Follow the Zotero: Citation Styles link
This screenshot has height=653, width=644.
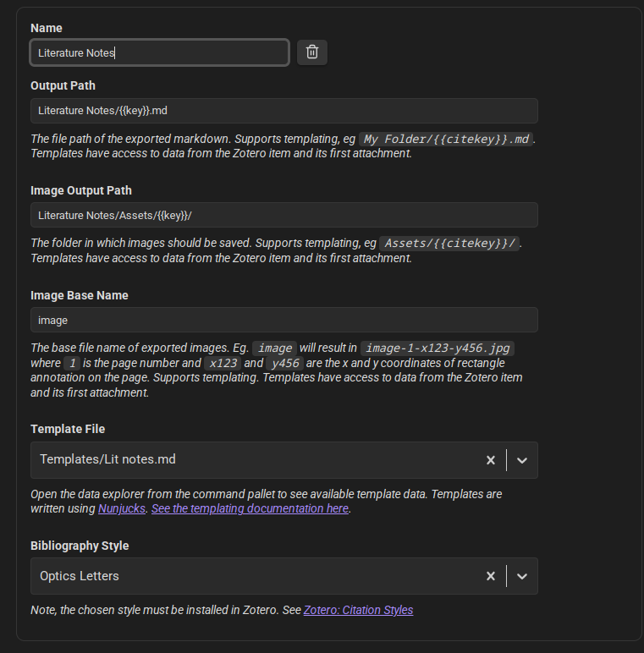click(x=358, y=610)
